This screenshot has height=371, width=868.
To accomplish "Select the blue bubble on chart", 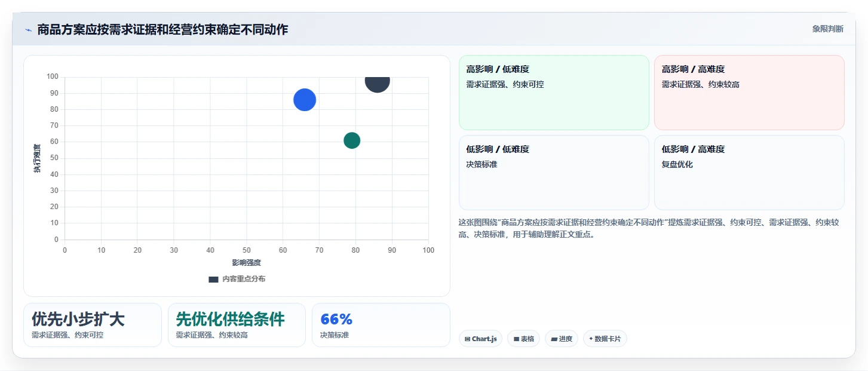I will click(305, 100).
